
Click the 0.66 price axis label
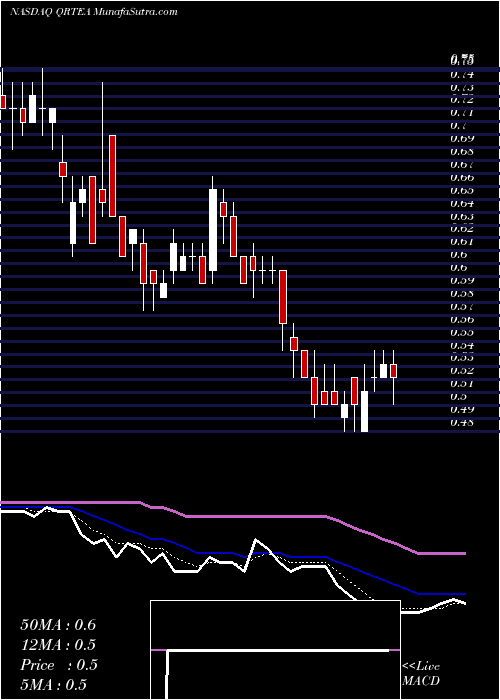pos(462,177)
